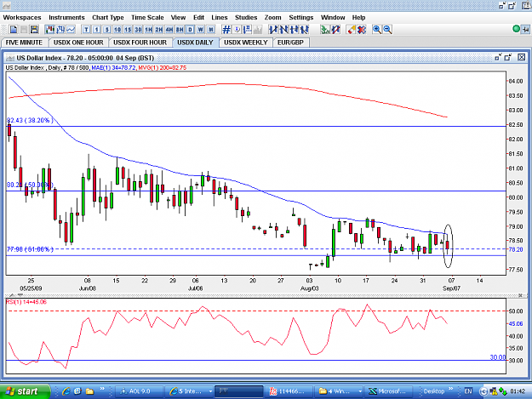532x399 pixels.
Task: Click the fourth line drawing tool icon
Action: pos(305,30)
